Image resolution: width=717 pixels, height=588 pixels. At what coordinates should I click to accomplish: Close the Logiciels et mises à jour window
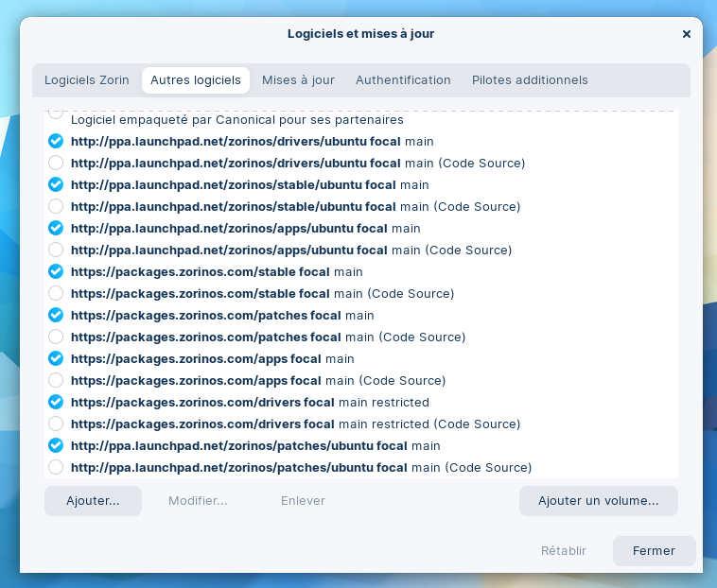click(x=686, y=34)
